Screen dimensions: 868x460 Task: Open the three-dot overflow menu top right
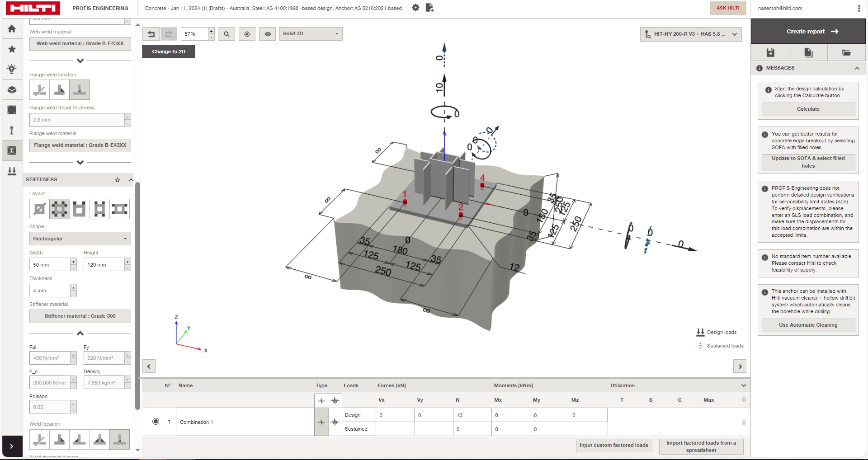pos(858,8)
